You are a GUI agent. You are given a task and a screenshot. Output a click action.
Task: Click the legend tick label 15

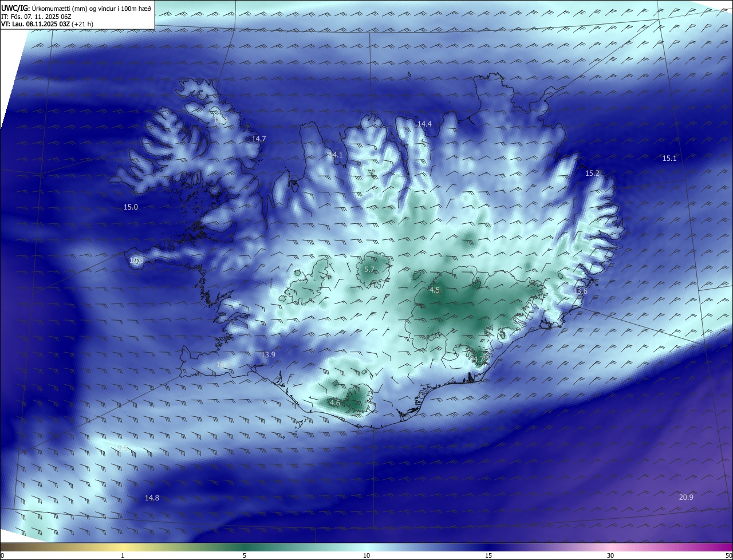point(488,556)
